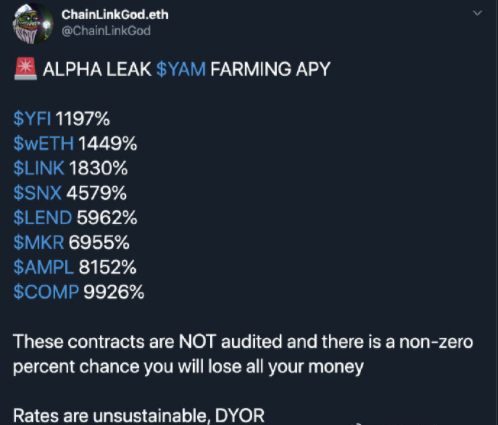Select the FARMING APY text
This screenshot has width=498, height=425.
[x=270, y=69]
